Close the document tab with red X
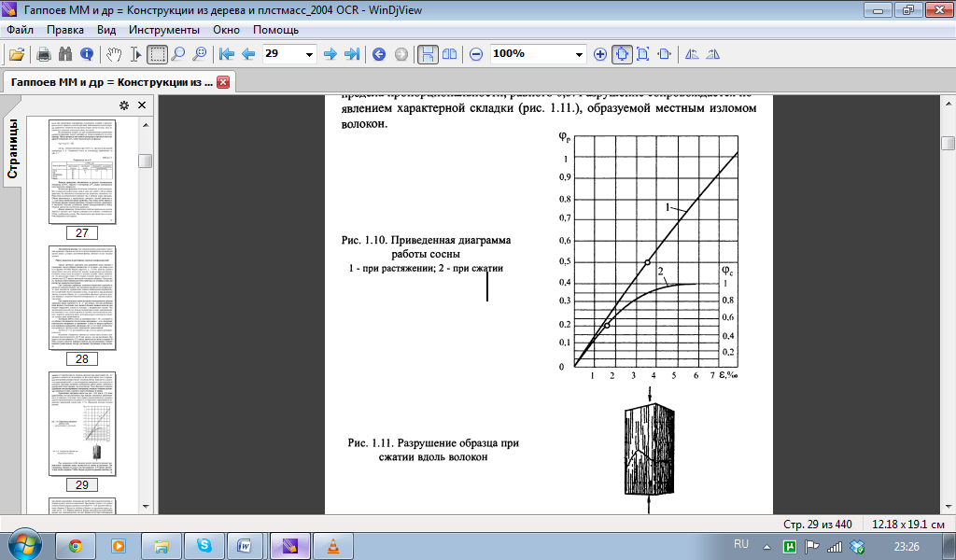The height and width of the screenshot is (560, 956). pyautogui.click(x=223, y=82)
